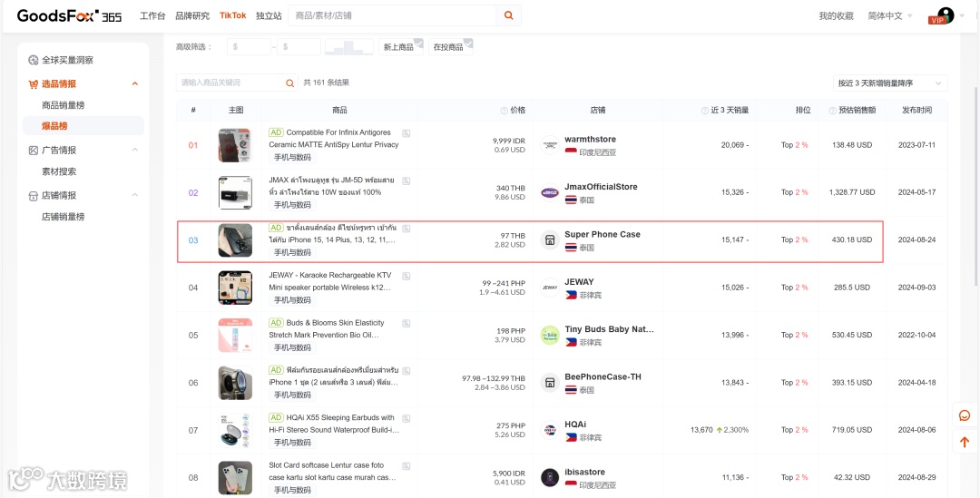Open the Tiny Buds Baby shop logo

pos(549,335)
